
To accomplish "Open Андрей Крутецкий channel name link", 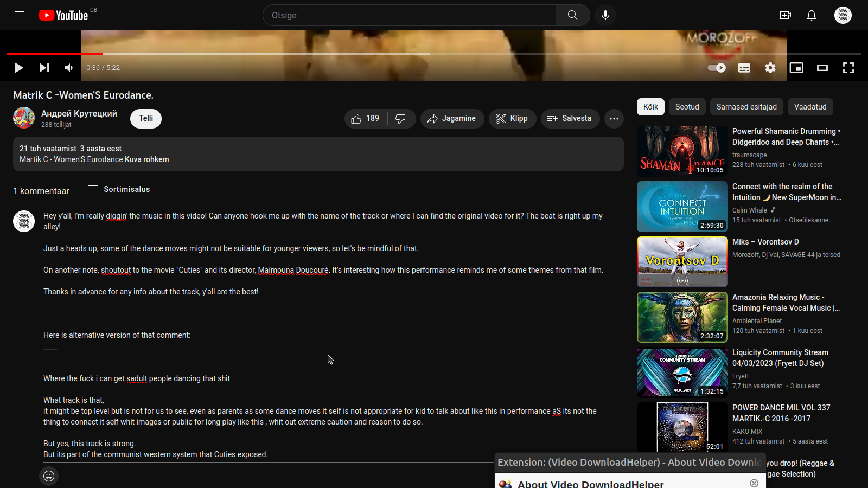I will coord(79,113).
